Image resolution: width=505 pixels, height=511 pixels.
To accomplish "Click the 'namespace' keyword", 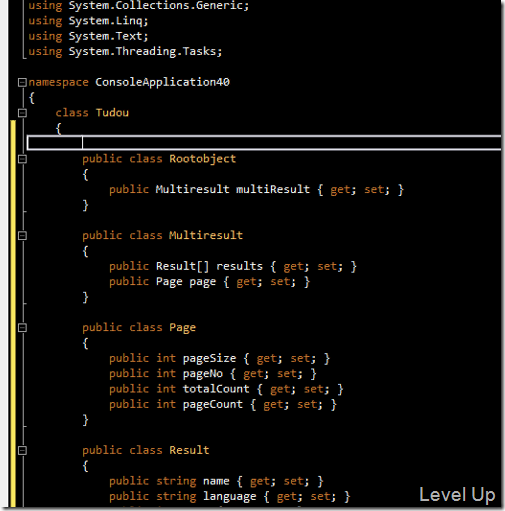I will point(58,82).
